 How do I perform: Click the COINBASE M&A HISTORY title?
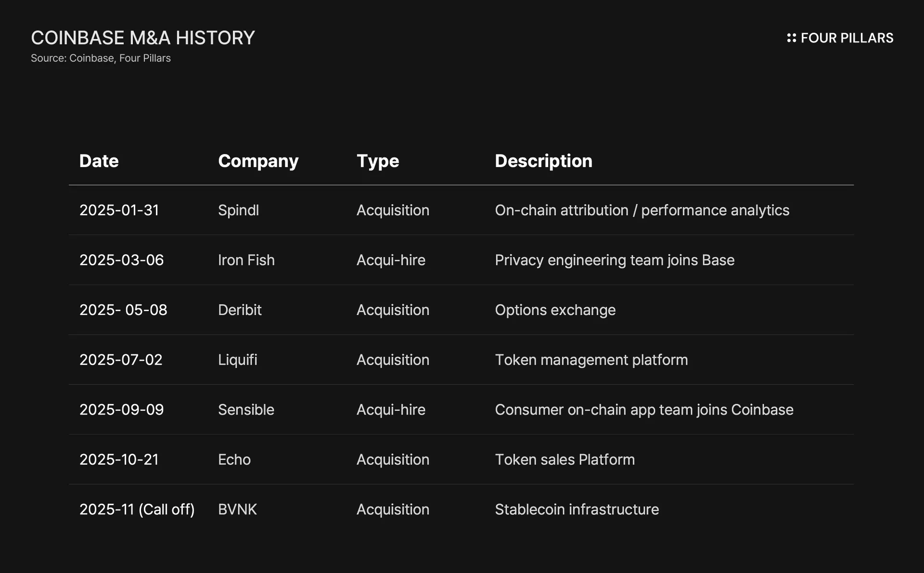click(x=143, y=38)
